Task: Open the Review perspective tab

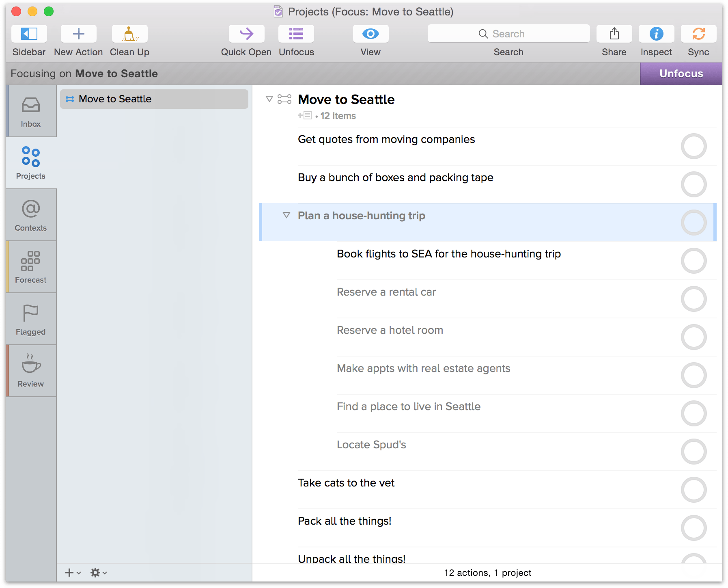Action: (x=31, y=371)
